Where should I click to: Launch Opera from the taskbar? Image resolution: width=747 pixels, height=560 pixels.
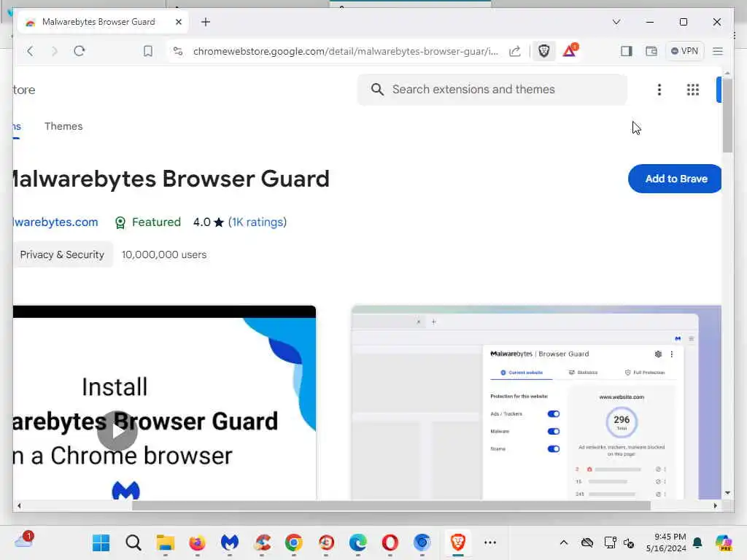390,542
